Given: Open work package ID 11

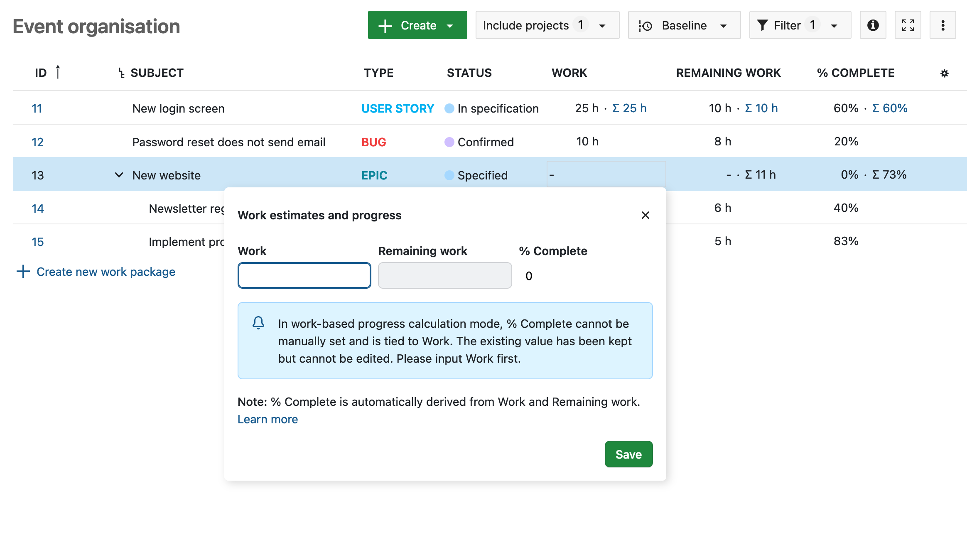Looking at the screenshot, I should click(37, 108).
